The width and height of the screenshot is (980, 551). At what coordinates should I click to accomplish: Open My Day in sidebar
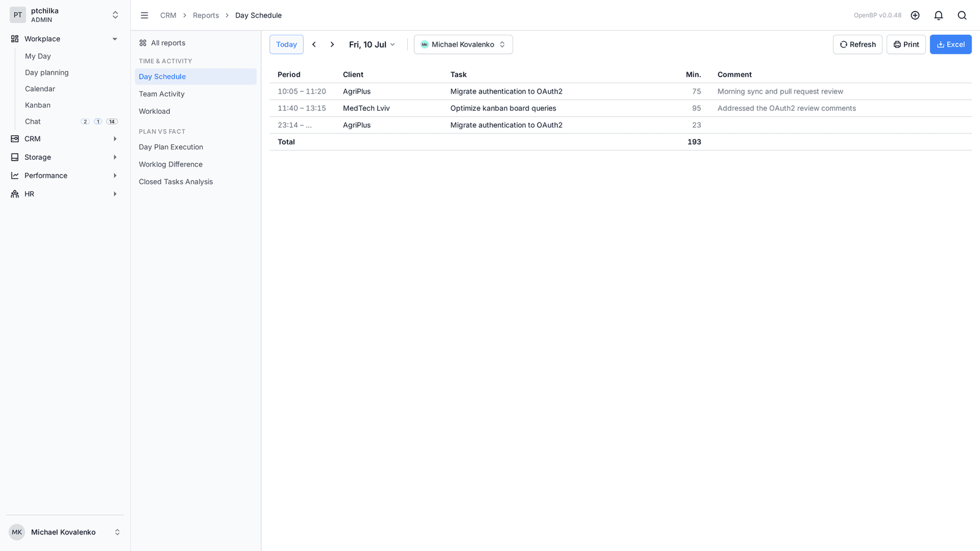tap(38, 56)
